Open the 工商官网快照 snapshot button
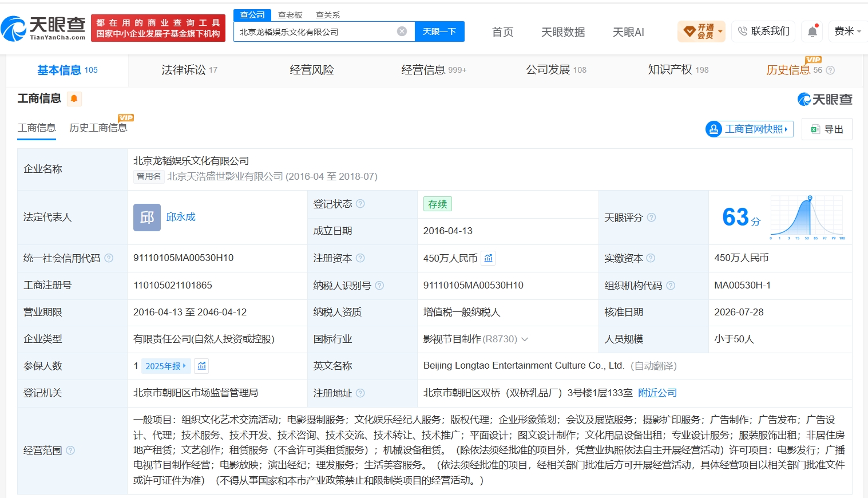 (750, 129)
